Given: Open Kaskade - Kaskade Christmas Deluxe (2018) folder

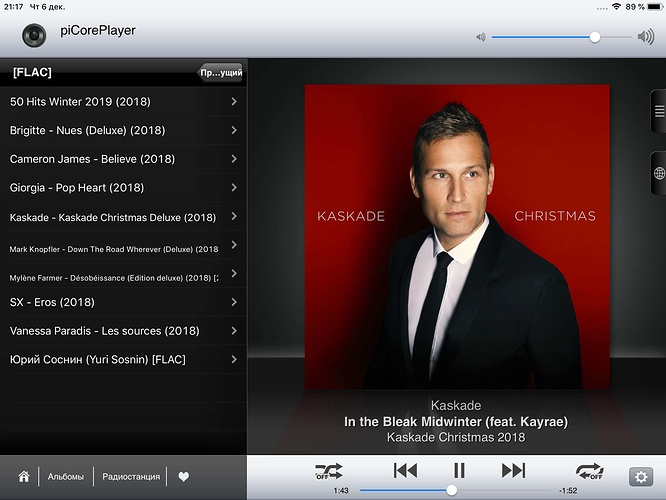Looking at the screenshot, I should 123,217.
